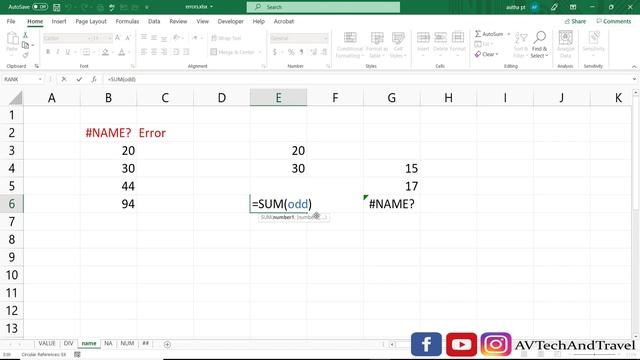Open Sort & Filter menu
This screenshot has height=360, width=640.
520,45
